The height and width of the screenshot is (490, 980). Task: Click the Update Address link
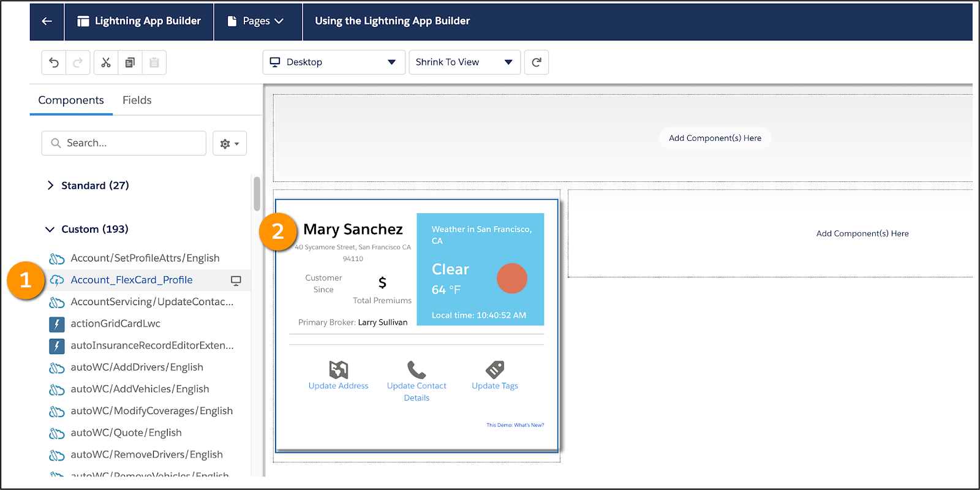pyautogui.click(x=339, y=386)
